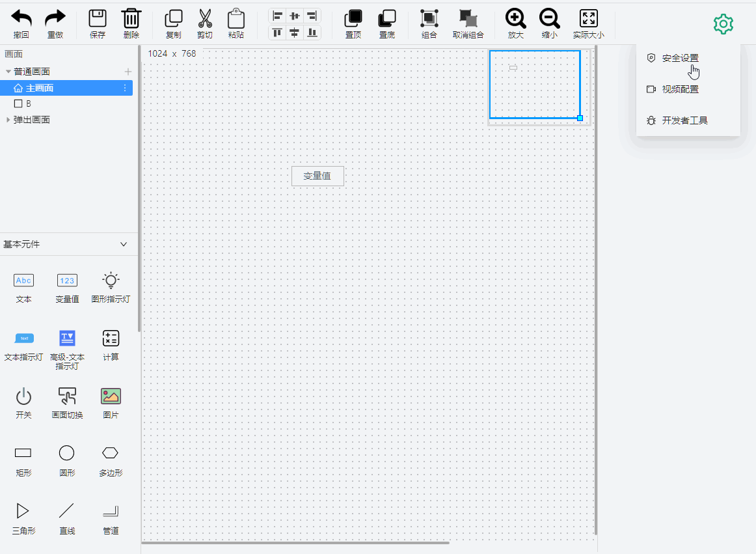Open 开发者工具 from the settings menu

(x=684, y=120)
